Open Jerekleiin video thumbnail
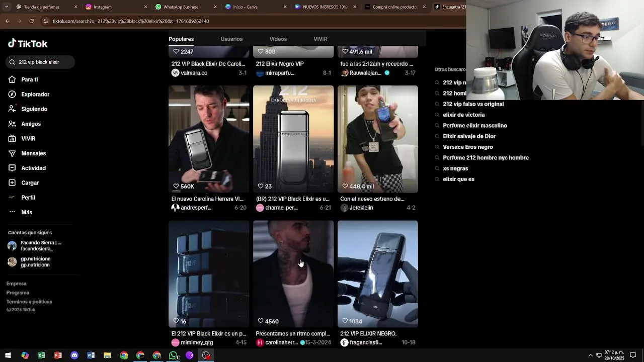The height and width of the screenshot is (362, 644). [x=378, y=139]
